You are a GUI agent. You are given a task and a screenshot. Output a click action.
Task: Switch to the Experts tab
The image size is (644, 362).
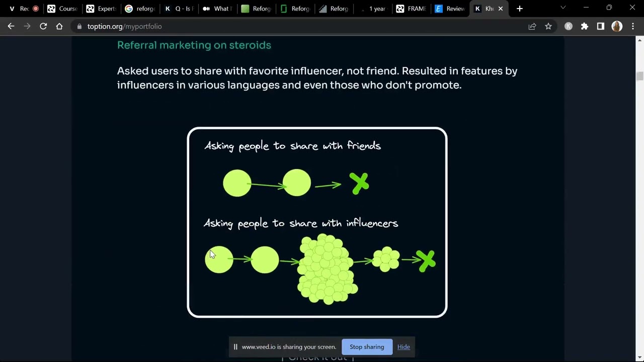click(x=101, y=9)
